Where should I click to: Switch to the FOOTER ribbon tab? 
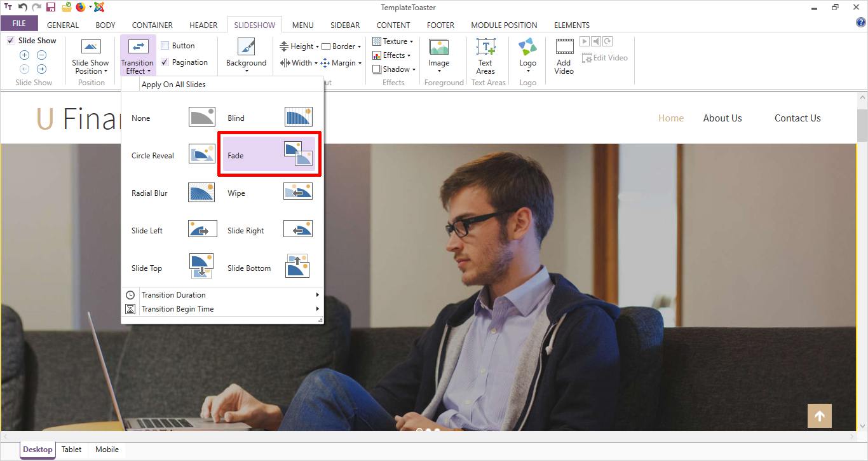pyautogui.click(x=440, y=25)
